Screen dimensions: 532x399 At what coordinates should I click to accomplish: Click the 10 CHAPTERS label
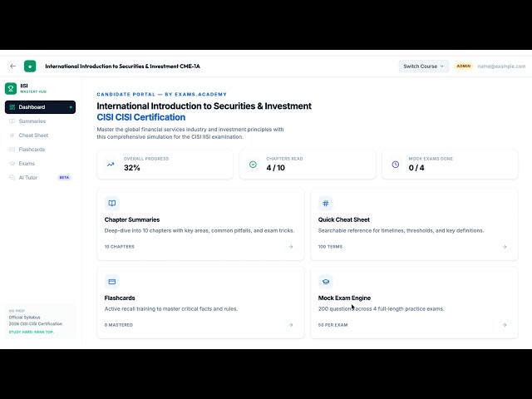120,247
